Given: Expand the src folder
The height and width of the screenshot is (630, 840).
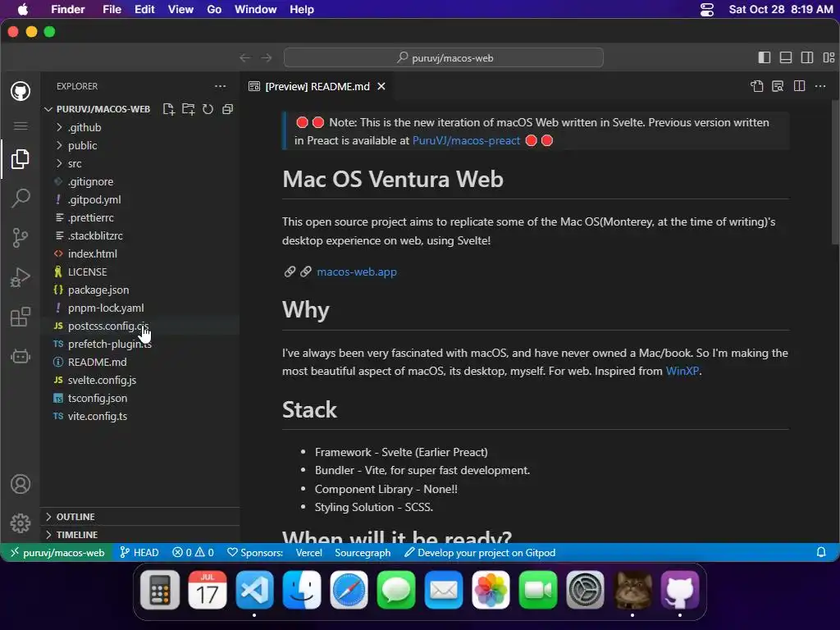Looking at the screenshot, I should tap(139, 163).
